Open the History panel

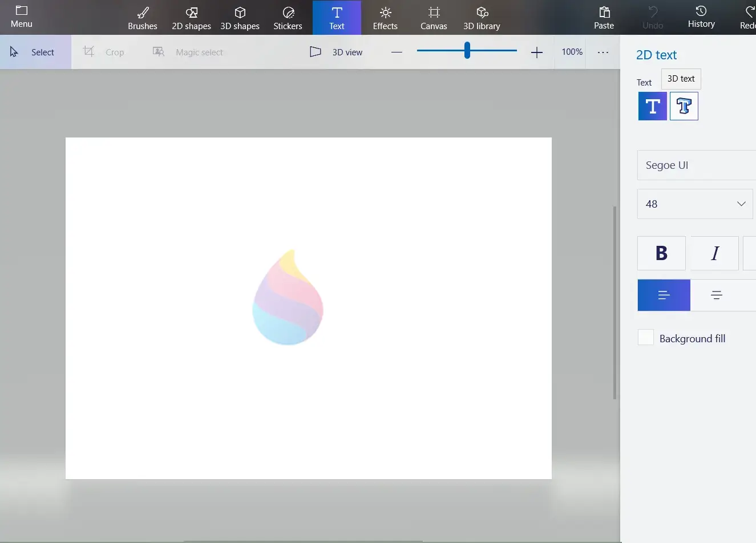click(x=701, y=17)
